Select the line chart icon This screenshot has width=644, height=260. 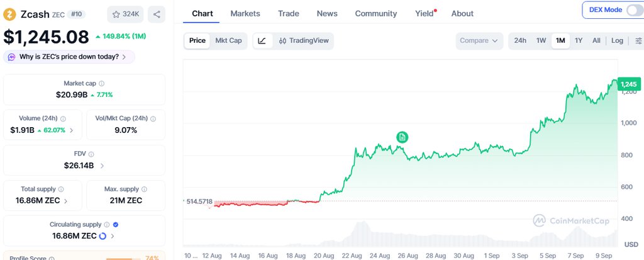262,41
